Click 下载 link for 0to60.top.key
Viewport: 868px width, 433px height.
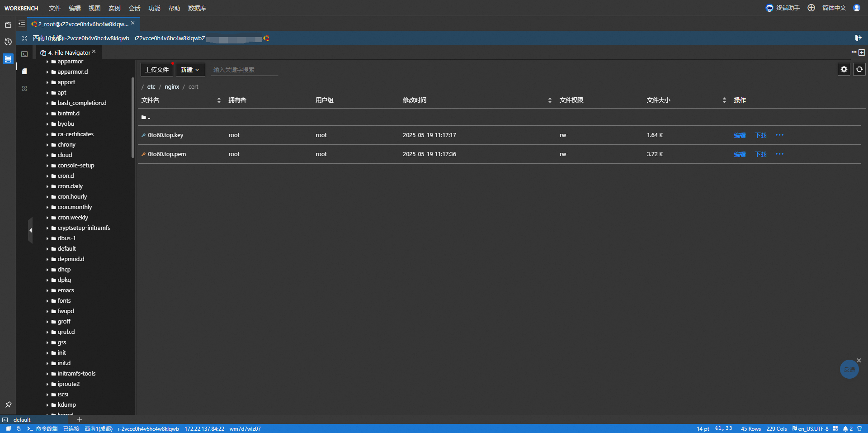pyautogui.click(x=761, y=135)
